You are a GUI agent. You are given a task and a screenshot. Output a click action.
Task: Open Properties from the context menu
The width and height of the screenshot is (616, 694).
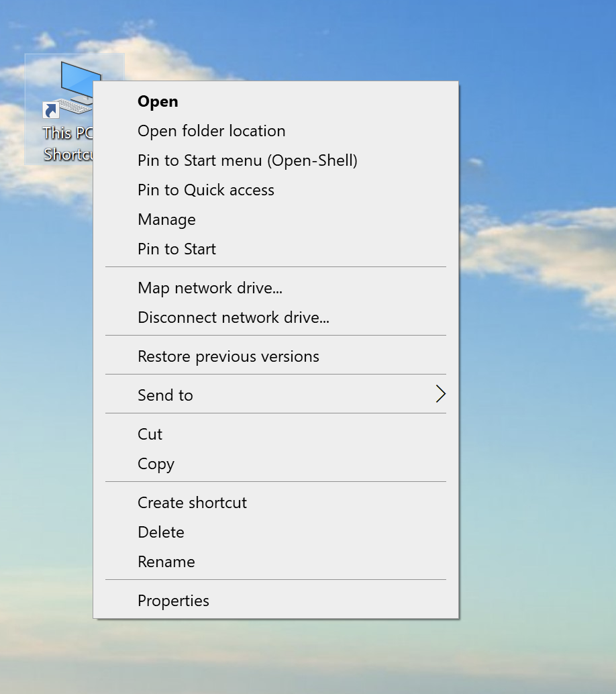173,601
